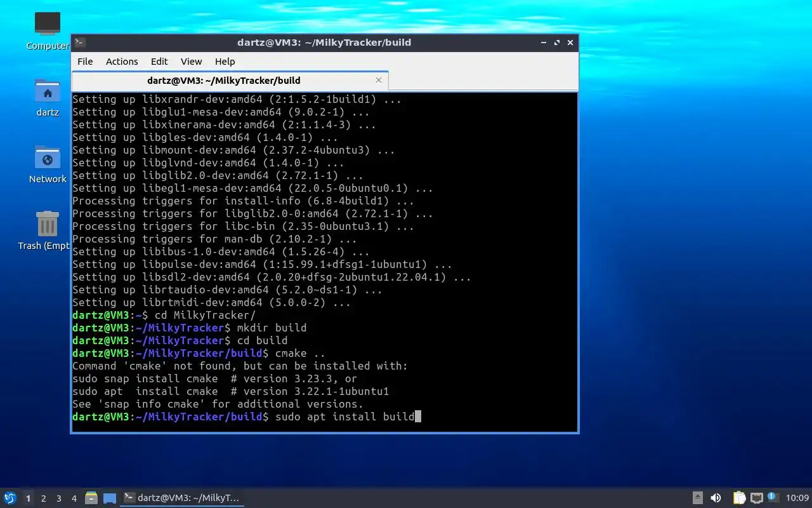
Task: Click the clock showing 10:09
Action: click(797, 498)
